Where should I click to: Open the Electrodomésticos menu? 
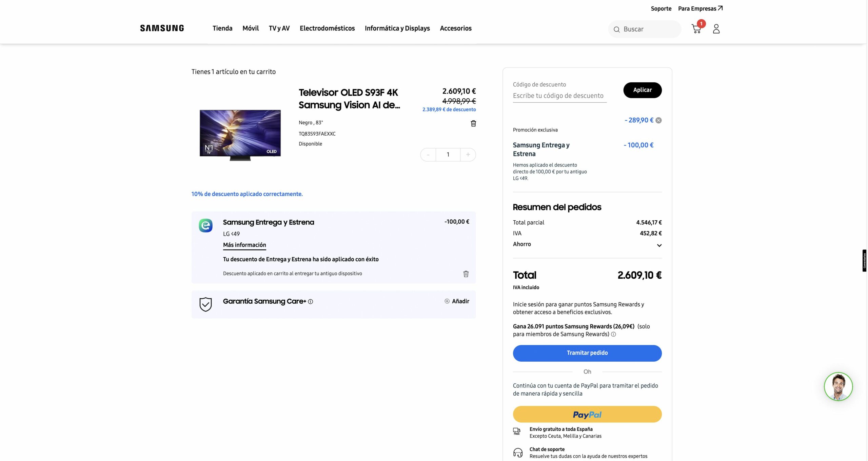pos(327,28)
